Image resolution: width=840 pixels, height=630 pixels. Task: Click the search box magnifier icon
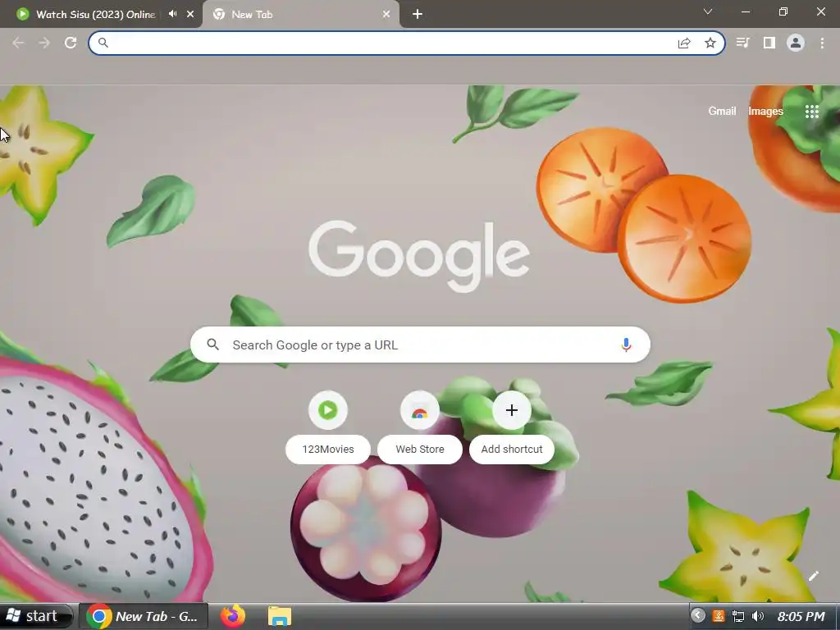(x=212, y=345)
